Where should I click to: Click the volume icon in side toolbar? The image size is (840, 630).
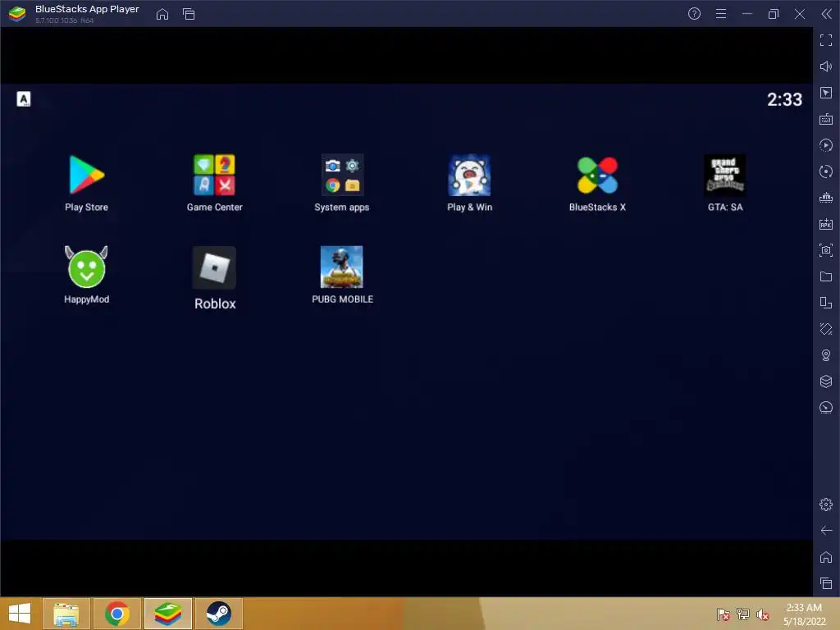pyautogui.click(x=826, y=66)
